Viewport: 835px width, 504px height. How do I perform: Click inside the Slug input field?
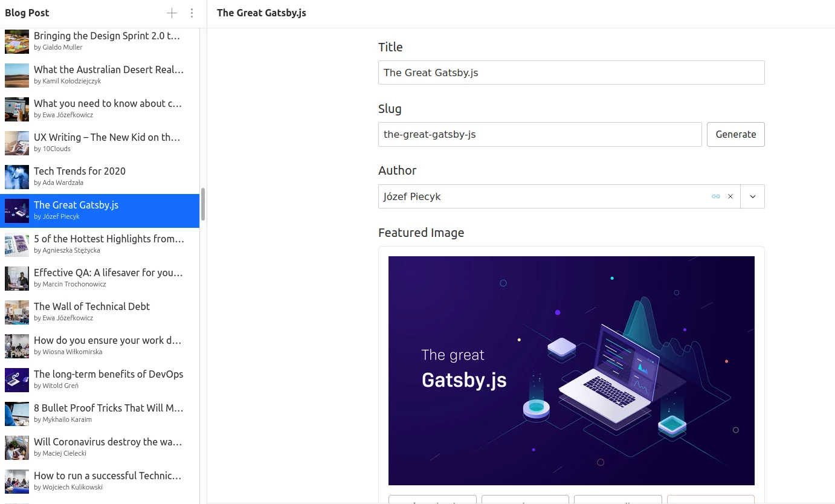(540, 134)
